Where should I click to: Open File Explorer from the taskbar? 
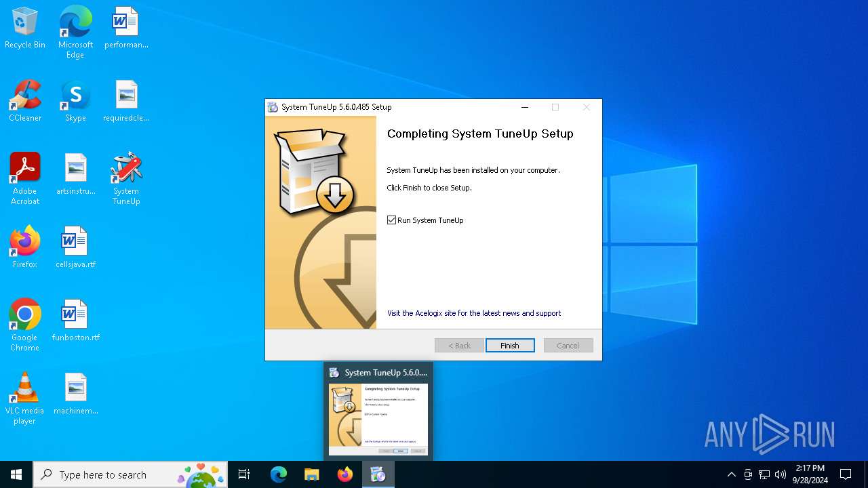tap(312, 474)
